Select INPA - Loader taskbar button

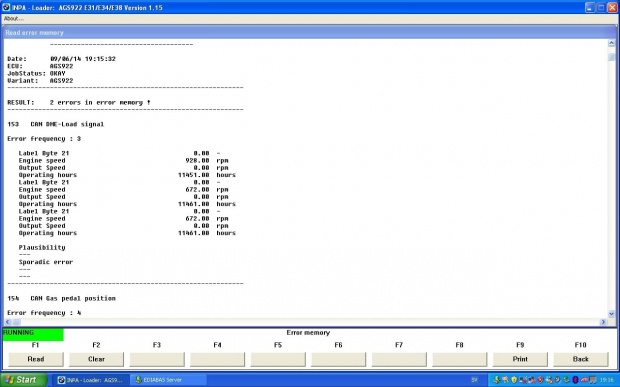(x=91, y=380)
